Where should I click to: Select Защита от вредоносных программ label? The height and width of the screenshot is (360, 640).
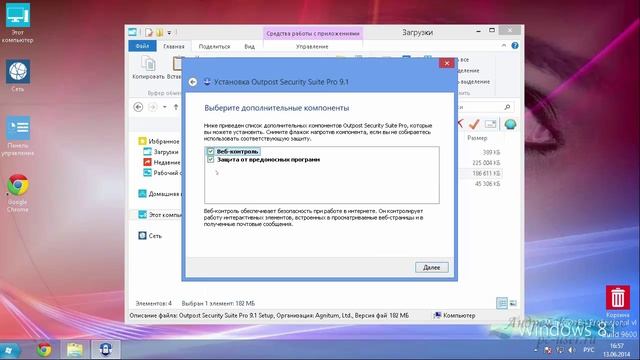(268, 160)
